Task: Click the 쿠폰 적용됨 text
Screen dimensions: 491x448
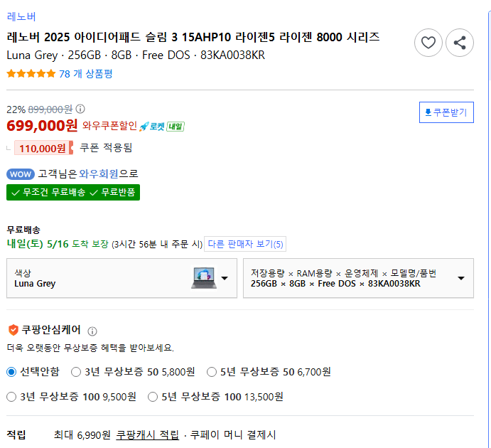Action: (106, 148)
